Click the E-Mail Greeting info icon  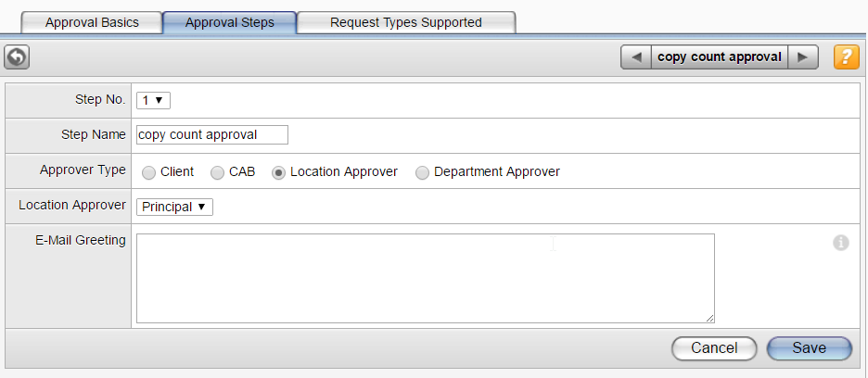click(841, 243)
